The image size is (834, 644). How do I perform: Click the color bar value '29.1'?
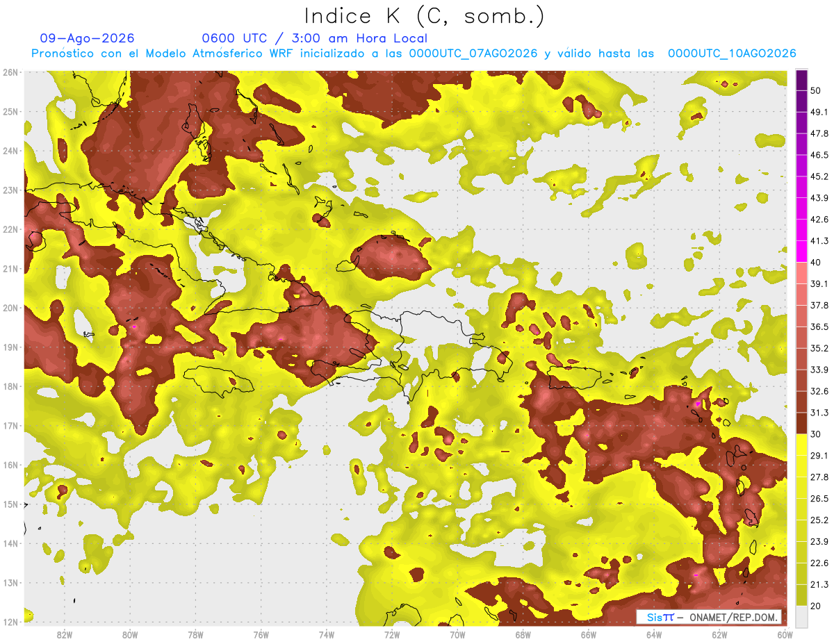819,456
